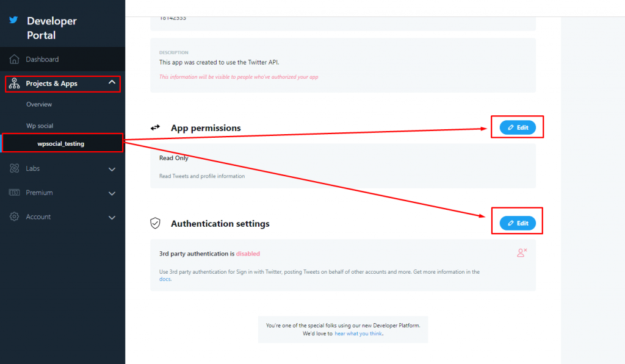Open the docs link
The image size is (625, 364).
165,279
